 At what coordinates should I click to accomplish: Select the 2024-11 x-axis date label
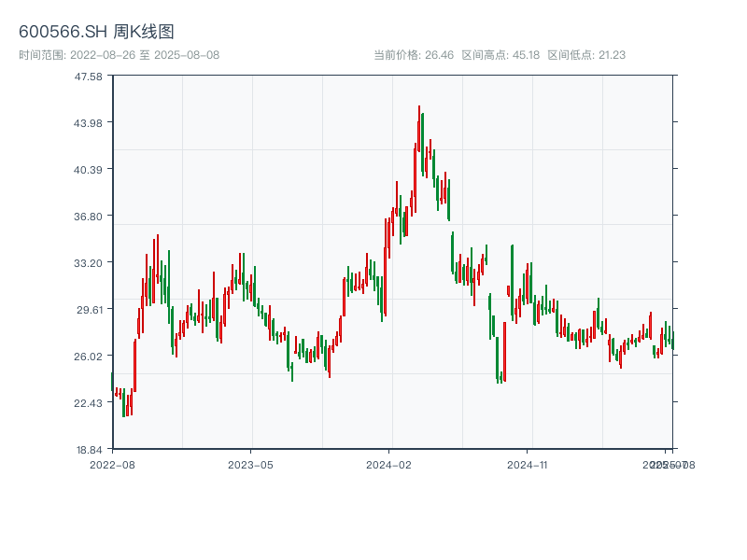[x=529, y=464]
